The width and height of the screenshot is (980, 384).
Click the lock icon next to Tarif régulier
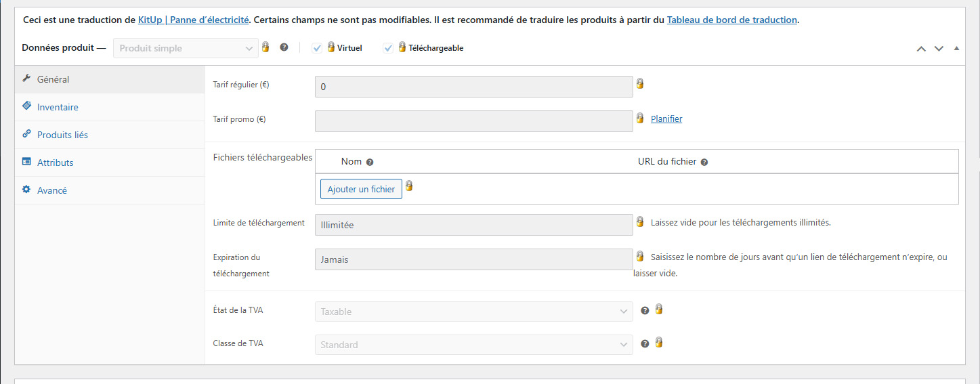tap(639, 84)
